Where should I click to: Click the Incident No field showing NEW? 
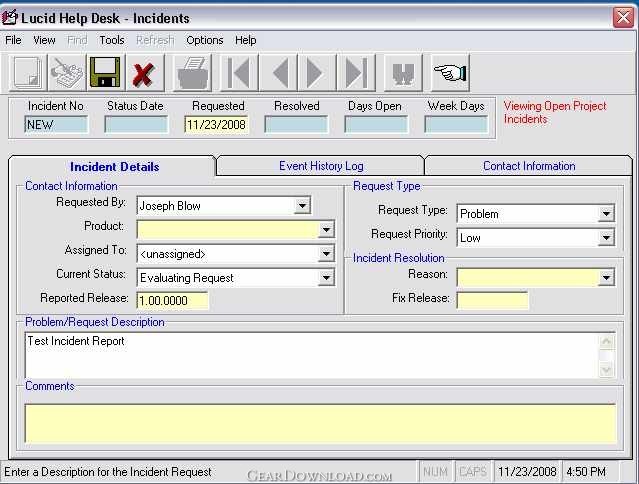[56, 125]
